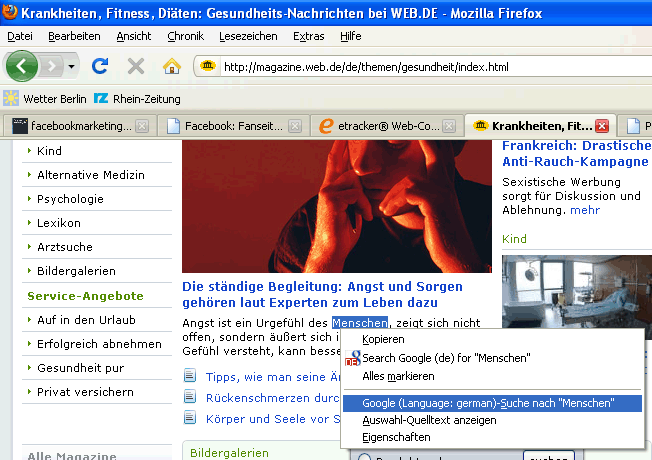The width and height of the screenshot is (652, 460).
Task: Open the Extras menu
Action: click(x=309, y=37)
